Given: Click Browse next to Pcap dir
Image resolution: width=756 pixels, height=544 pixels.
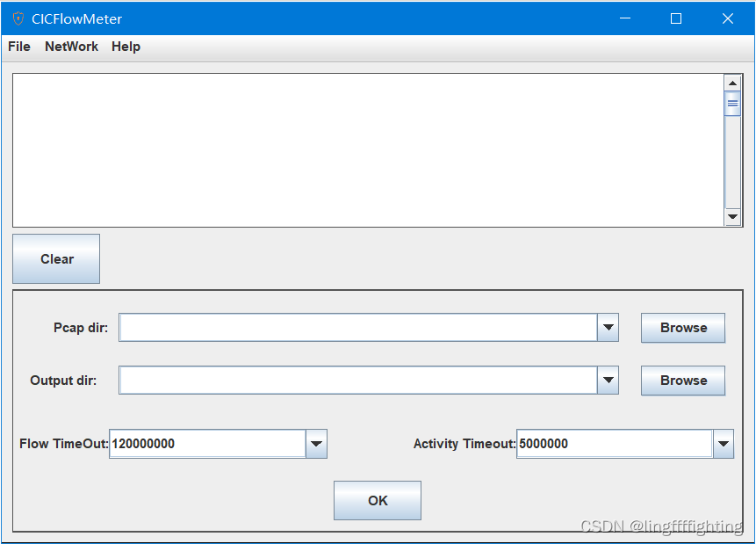Looking at the screenshot, I should [682, 327].
